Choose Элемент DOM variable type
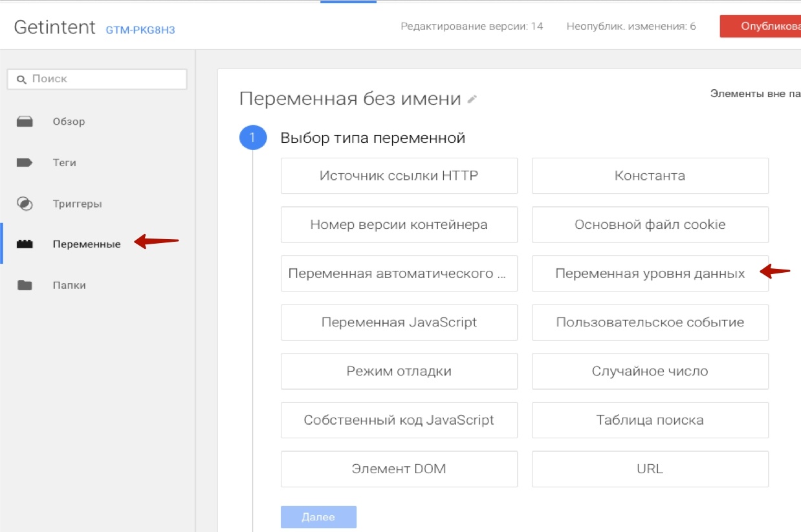 click(399, 469)
